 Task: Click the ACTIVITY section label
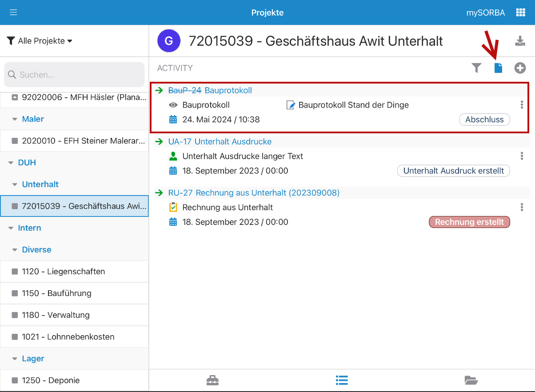click(x=175, y=68)
